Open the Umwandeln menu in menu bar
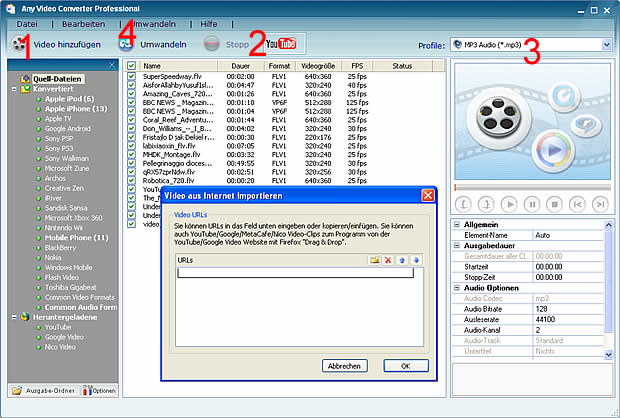Image resolution: width=620 pixels, height=418 pixels. (x=153, y=24)
